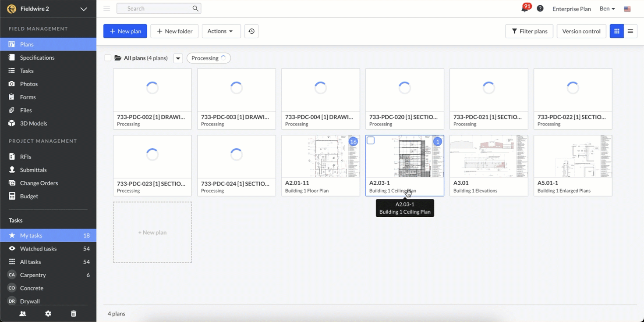644x322 pixels.
Task: Go to Specifications in sidebar
Action: point(37,57)
